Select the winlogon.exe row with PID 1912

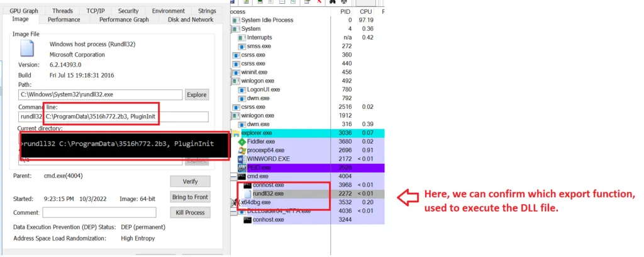tap(308, 115)
